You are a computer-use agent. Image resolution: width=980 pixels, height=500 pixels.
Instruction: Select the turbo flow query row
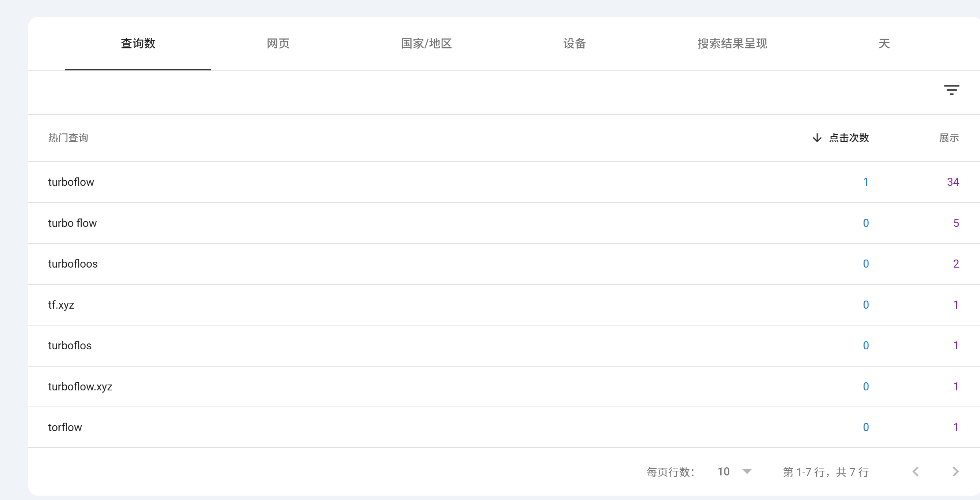pos(504,223)
